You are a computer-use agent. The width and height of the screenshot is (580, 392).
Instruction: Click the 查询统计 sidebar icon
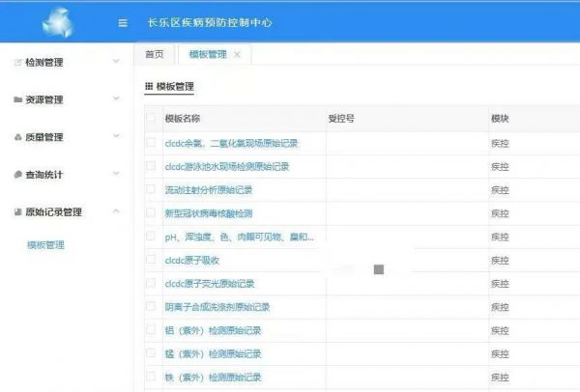(x=17, y=175)
